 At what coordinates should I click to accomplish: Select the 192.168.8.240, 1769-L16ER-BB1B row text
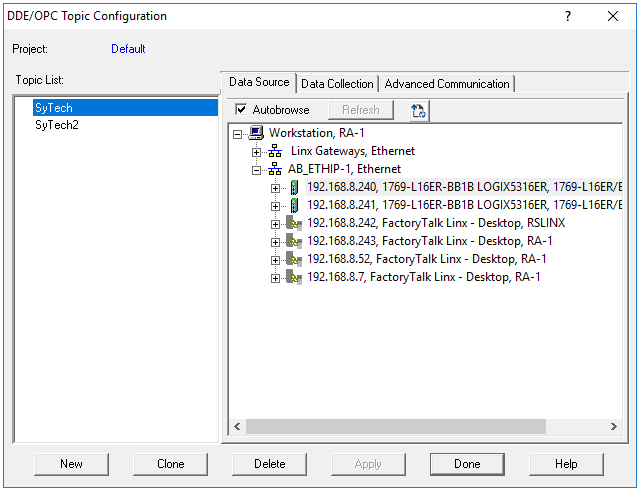tap(464, 187)
